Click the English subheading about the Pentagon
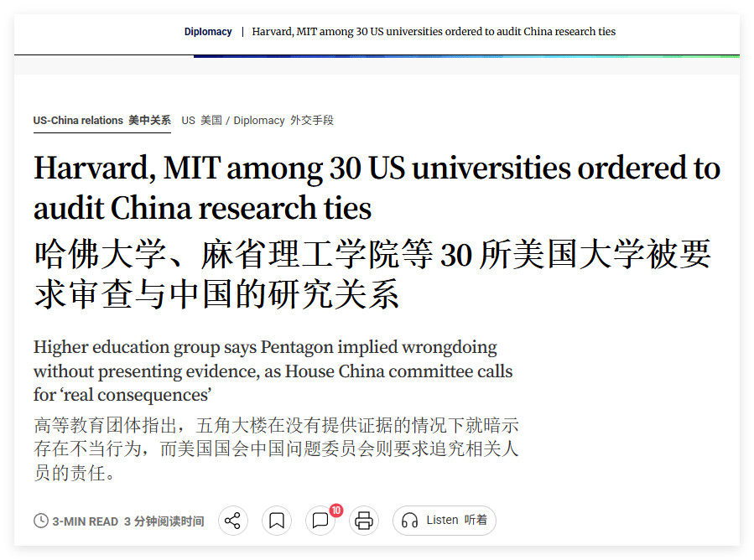 click(273, 371)
